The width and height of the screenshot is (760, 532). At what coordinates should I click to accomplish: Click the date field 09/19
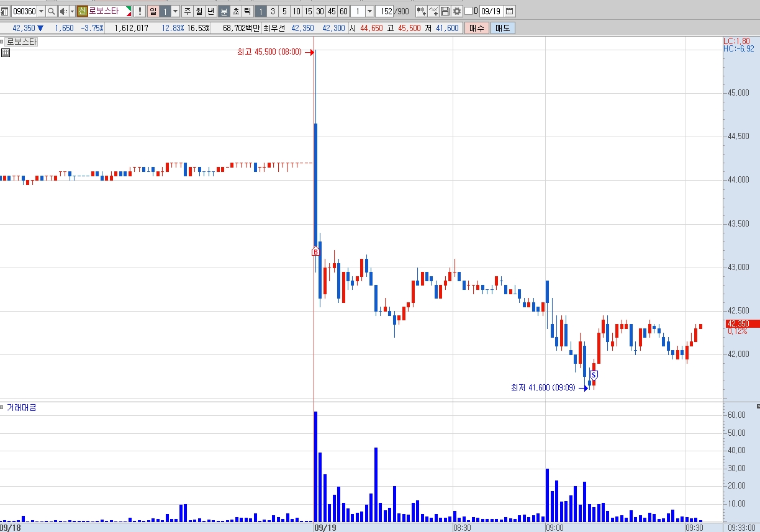point(491,11)
